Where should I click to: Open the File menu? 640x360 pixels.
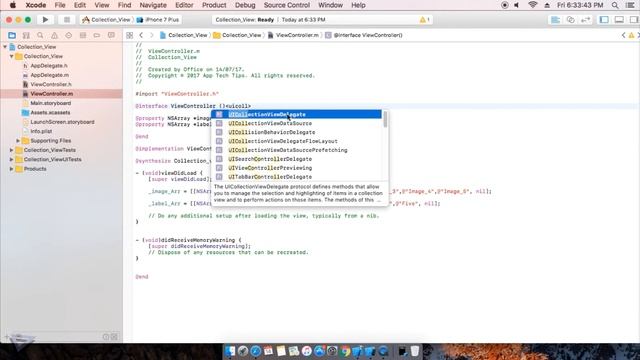60,5
